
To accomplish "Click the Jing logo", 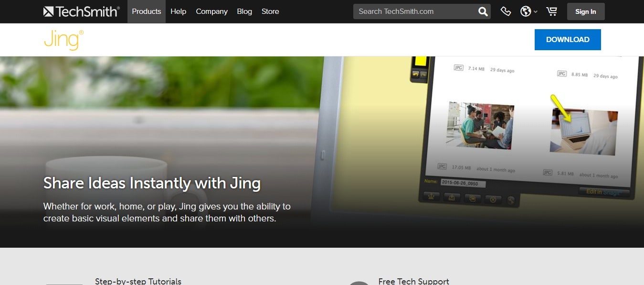I will click(x=63, y=39).
